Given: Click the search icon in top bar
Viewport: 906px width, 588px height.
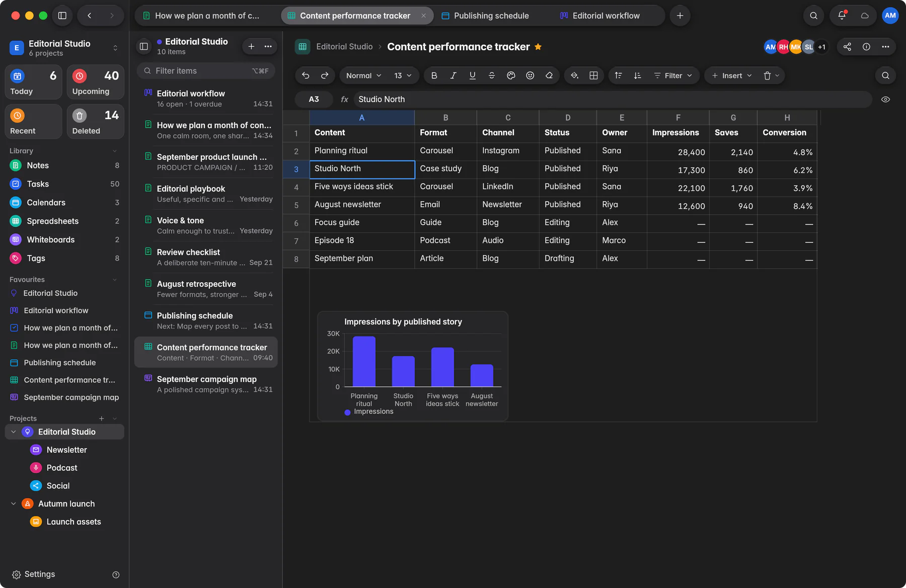Looking at the screenshot, I should (813, 16).
